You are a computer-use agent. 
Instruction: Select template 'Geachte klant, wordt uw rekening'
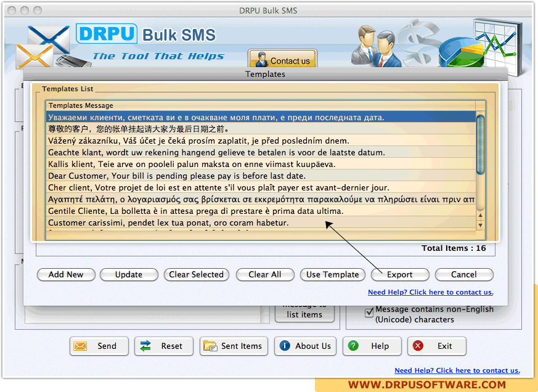point(261,152)
